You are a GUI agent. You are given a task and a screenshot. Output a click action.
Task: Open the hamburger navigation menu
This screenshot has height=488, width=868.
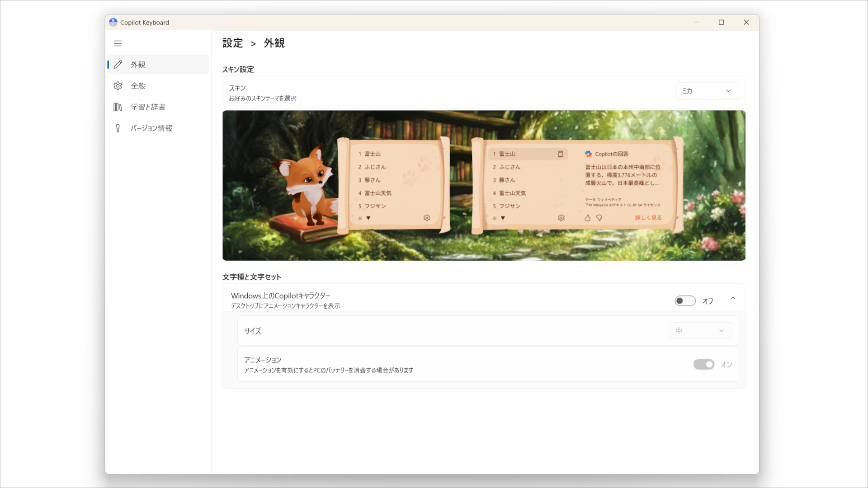[x=118, y=43]
